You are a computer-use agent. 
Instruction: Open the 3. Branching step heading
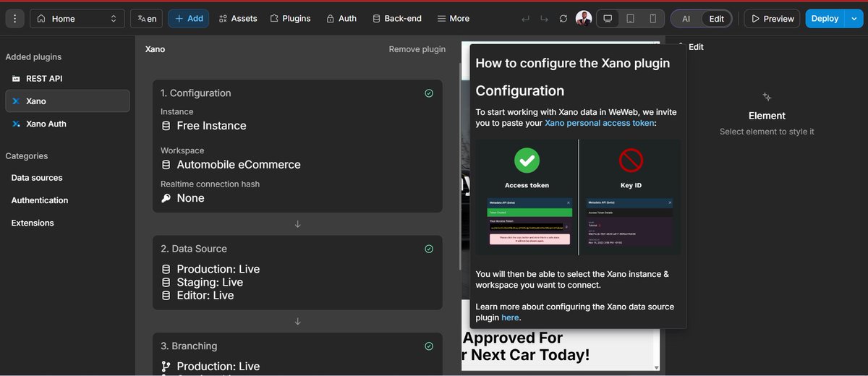click(189, 346)
